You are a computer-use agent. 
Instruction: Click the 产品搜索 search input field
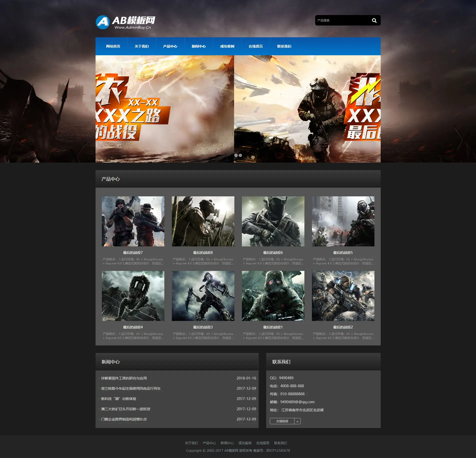tap(341, 21)
